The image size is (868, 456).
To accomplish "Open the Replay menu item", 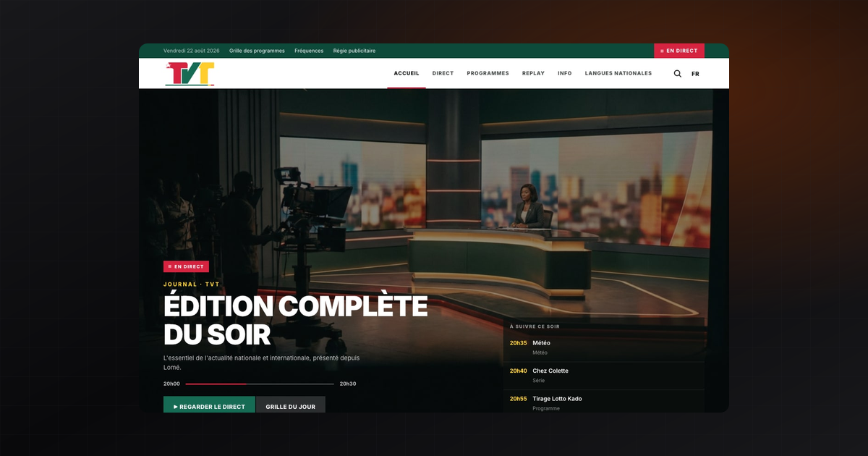I will tap(533, 73).
